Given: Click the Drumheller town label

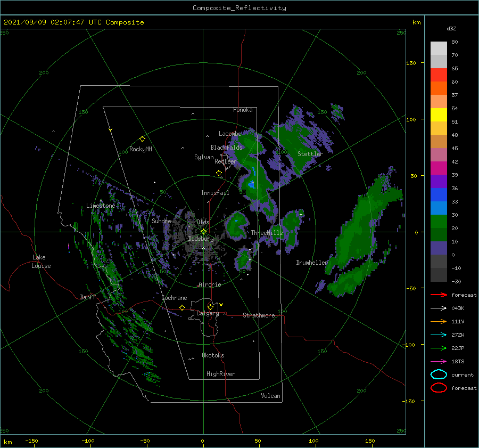Looking at the screenshot, I should coord(312,263).
